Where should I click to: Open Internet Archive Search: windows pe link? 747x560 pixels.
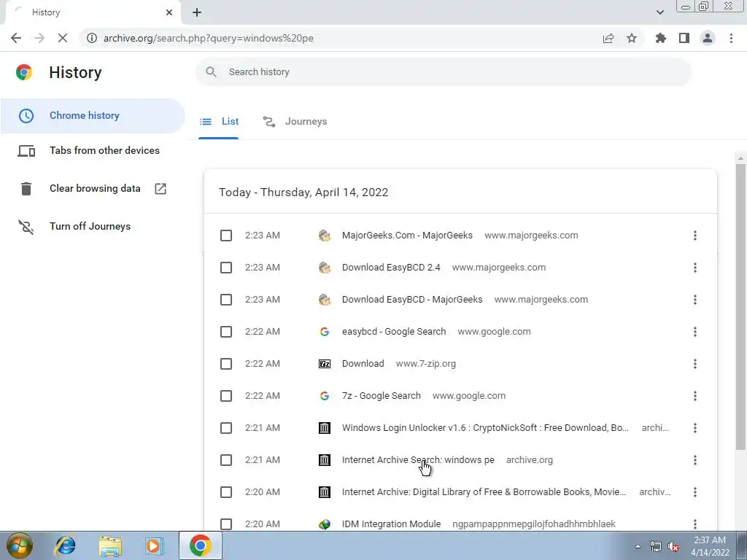(x=418, y=459)
